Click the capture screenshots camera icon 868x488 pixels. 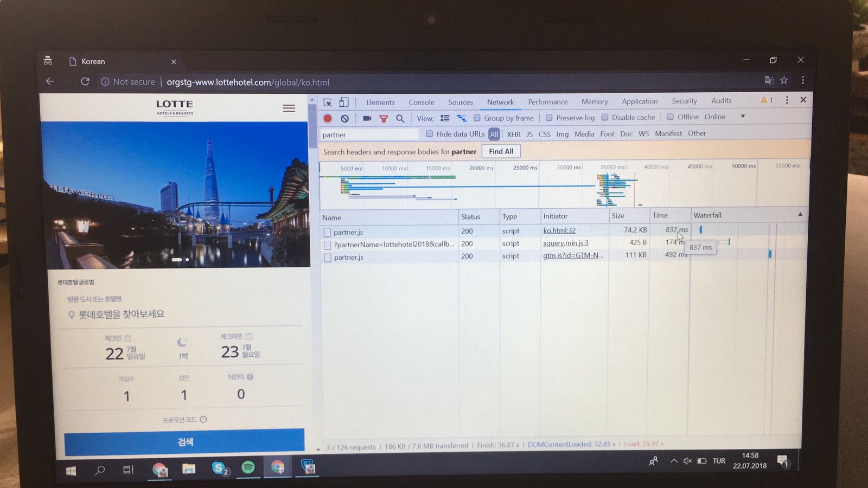[x=367, y=118]
